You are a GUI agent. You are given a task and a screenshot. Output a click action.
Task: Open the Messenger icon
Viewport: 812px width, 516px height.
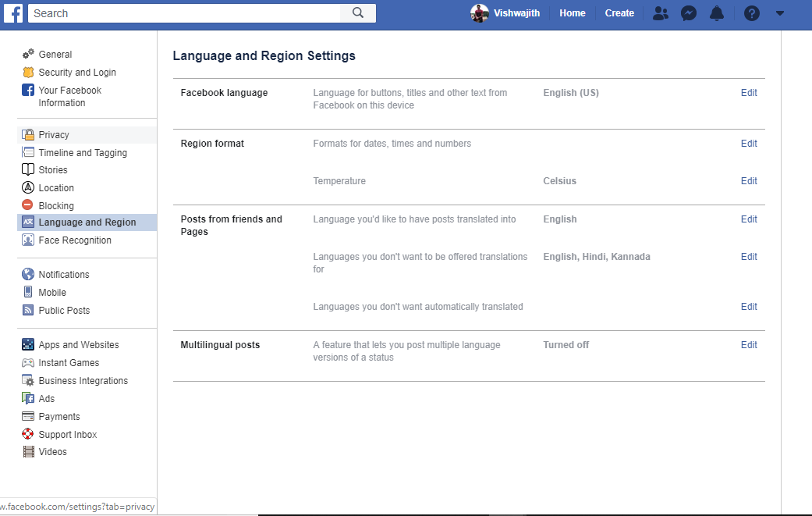click(x=688, y=13)
